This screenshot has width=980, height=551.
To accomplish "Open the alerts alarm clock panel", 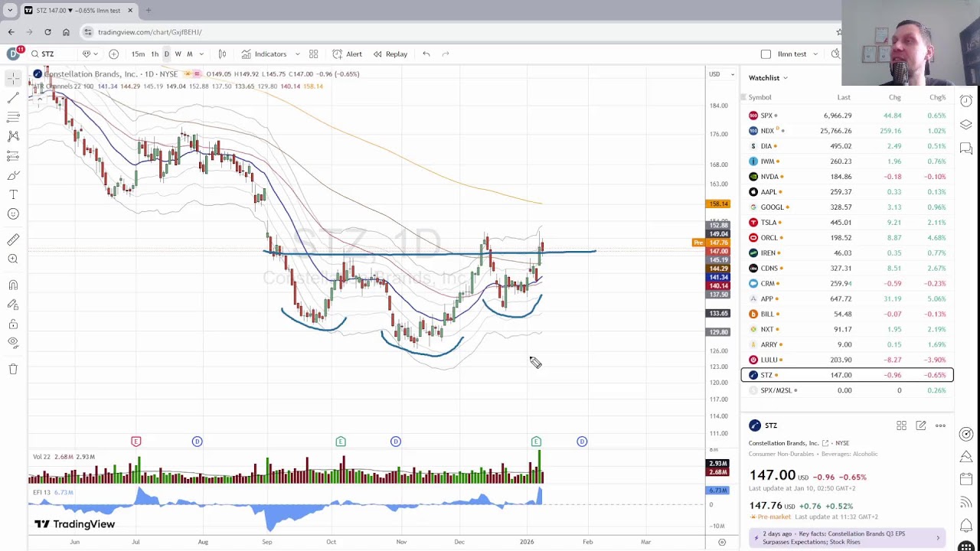I will click(x=966, y=101).
